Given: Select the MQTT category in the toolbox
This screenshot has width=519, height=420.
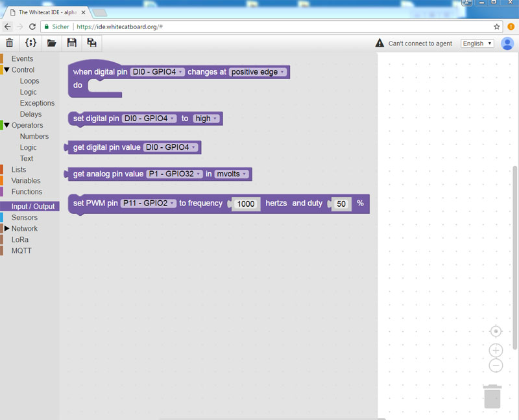Looking at the screenshot, I should [21, 251].
